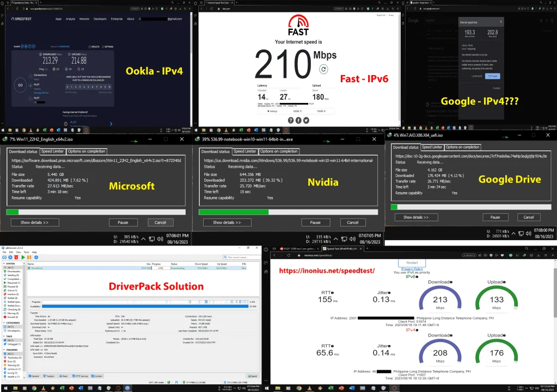Select Downloading filter in qBittorrent sidebar
The image size is (557, 392).
pyautogui.click(x=13, y=271)
